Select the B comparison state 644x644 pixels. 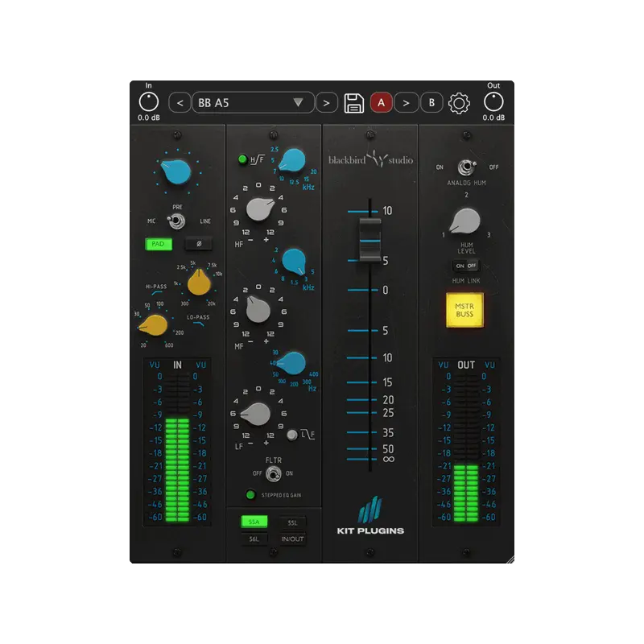click(x=431, y=103)
